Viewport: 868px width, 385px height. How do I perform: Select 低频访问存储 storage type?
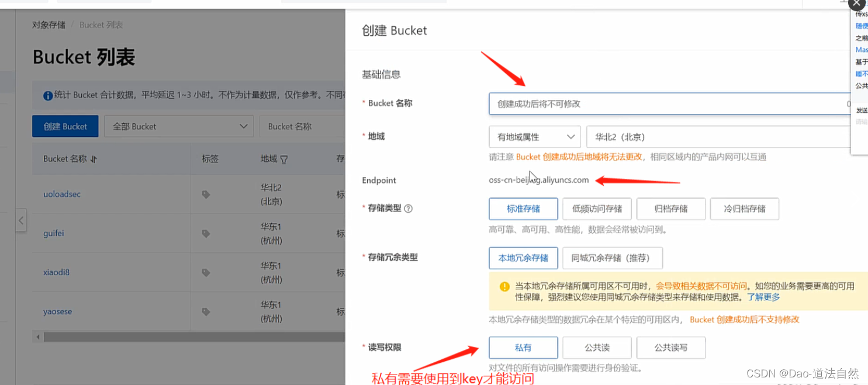point(597,209)
